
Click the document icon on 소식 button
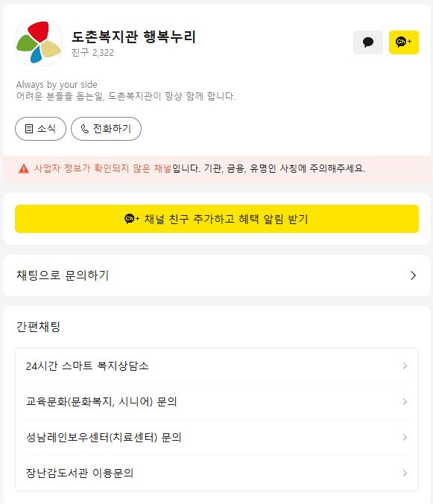coord(29,129)
